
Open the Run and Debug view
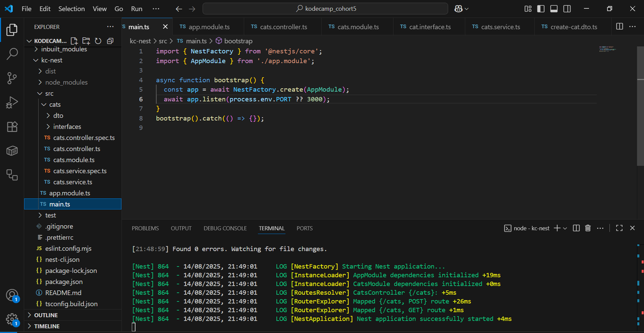point(12,103)
